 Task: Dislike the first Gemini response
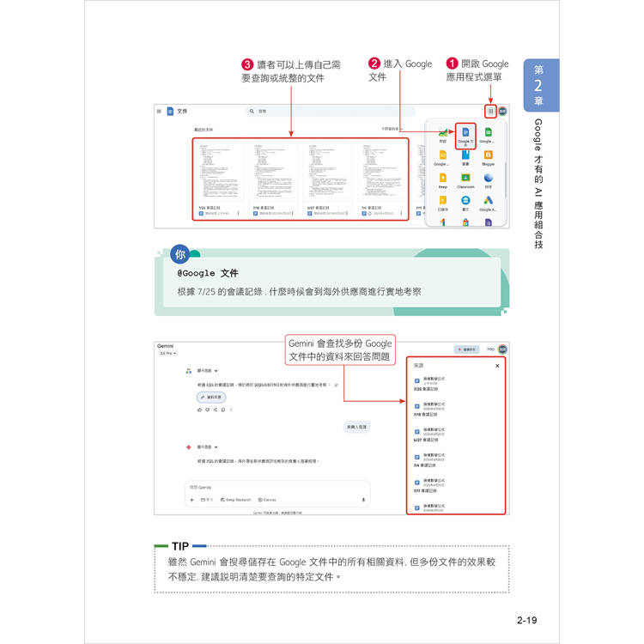pos(208,410)
